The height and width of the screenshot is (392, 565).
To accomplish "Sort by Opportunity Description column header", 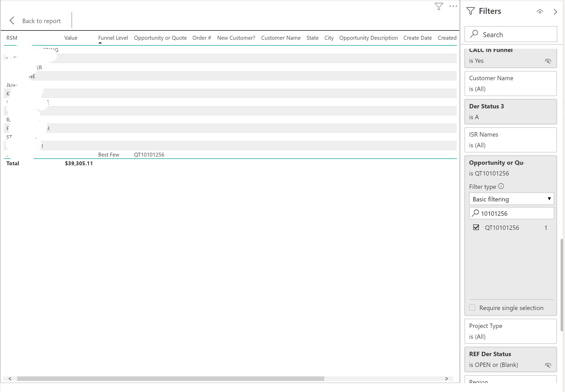I will (x=368, y=38).
